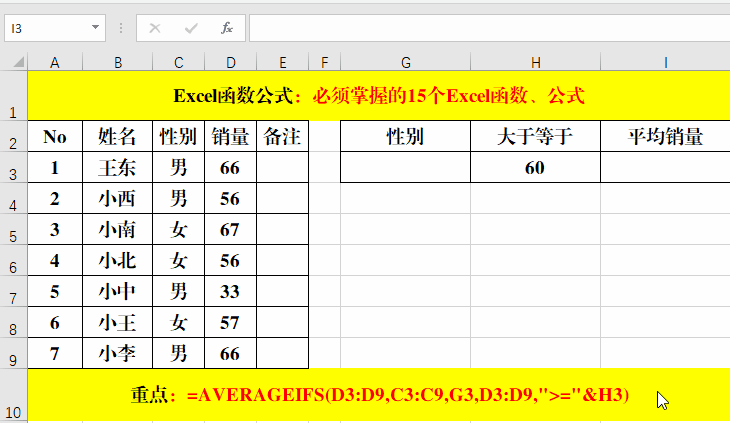Select the '平均销量' header cell

click(x=665, y=136)
